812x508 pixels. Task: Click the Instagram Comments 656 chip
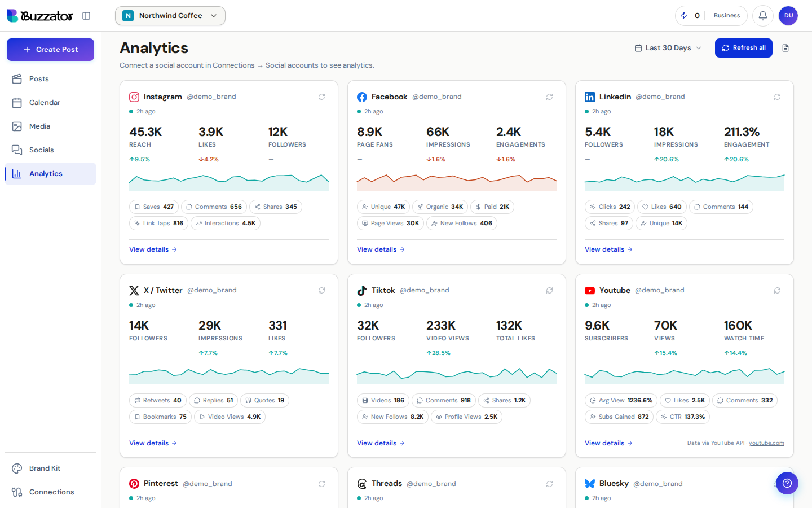click(x=214, y=207)
